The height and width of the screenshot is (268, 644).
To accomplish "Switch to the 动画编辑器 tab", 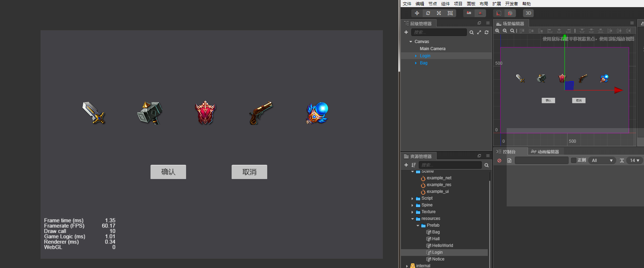I will [x=545, y=152].
